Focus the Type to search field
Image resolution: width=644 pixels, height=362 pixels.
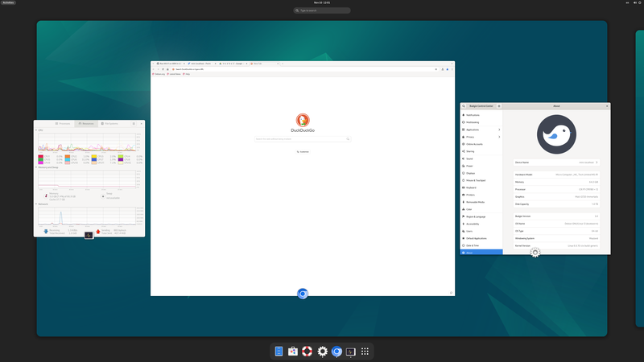coord(322,10)
